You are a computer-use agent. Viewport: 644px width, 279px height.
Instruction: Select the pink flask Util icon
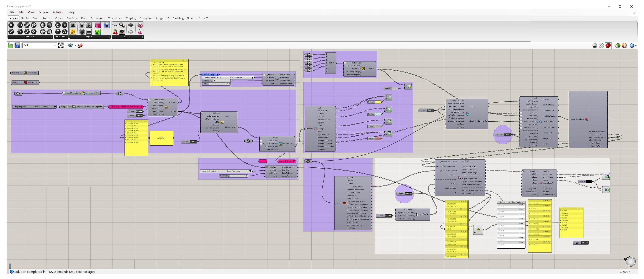[x=140, y=32]
